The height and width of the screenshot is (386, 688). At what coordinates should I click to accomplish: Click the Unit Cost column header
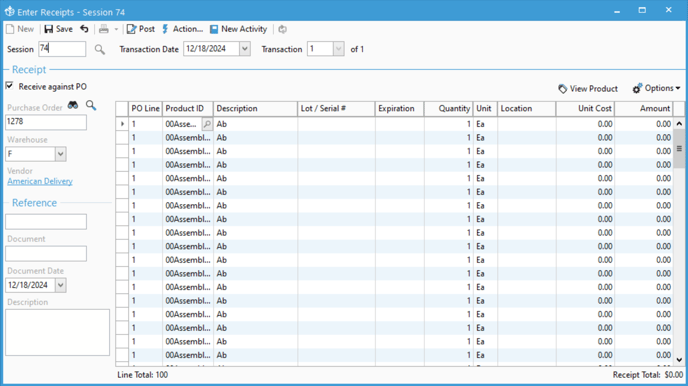pos(585,108)
